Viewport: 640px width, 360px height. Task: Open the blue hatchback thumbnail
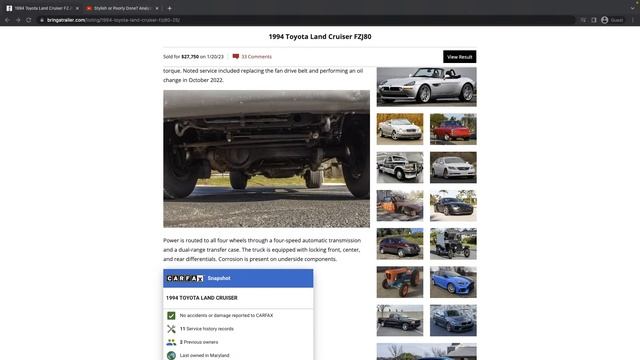pyautogui.click(x=453, y=282)
